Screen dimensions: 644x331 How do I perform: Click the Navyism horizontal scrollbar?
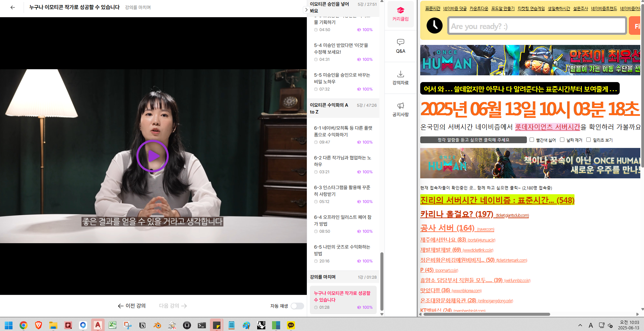click(x=487, y=314)
